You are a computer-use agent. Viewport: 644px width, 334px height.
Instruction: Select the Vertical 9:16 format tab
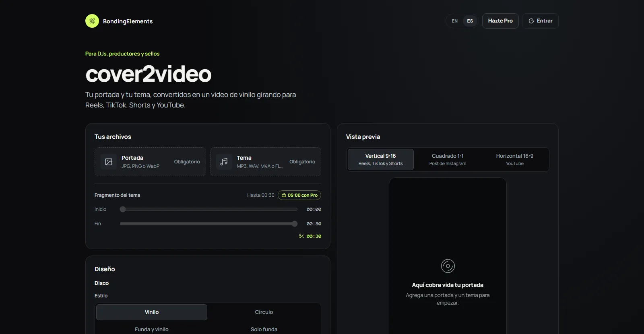click(381, 159)
